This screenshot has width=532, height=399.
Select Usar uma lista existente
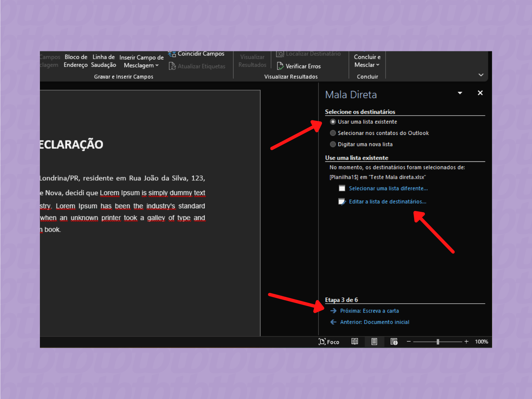(x=333, y=122)
